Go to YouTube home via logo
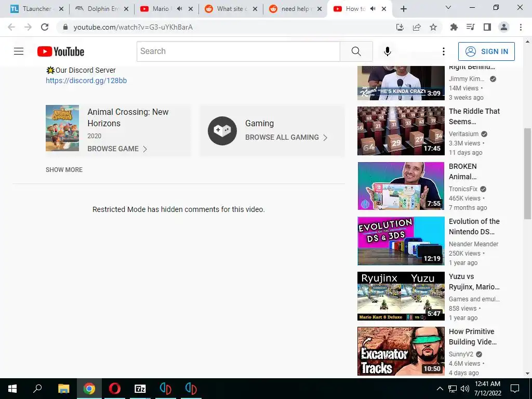 (x=61, y=51)
